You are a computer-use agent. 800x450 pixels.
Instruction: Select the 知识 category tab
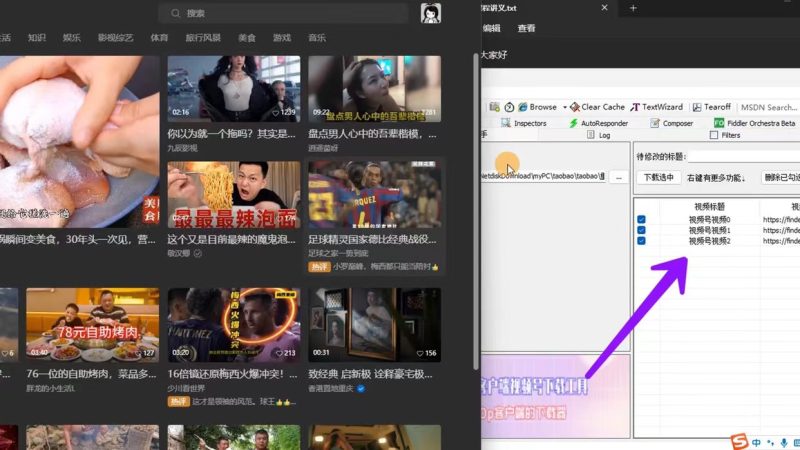tap(37, 38)
